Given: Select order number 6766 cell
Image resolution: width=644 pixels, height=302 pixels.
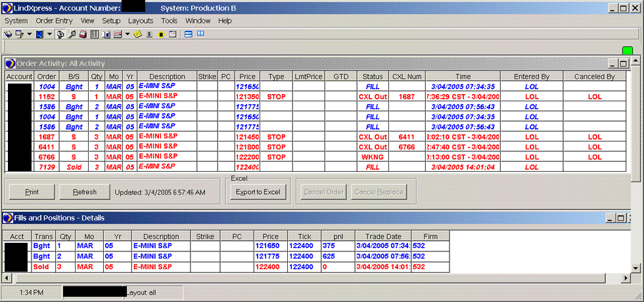Looking at the screenshot, I should tap(47, 157).
